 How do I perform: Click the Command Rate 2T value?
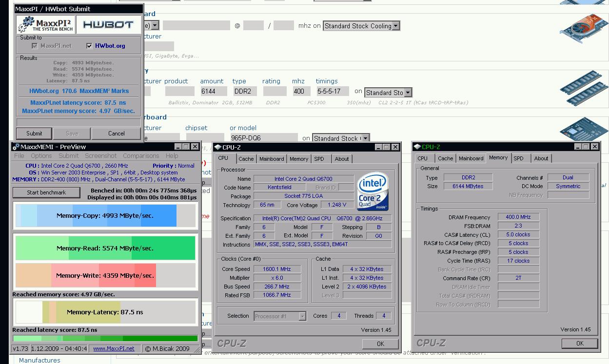[518, 278]
